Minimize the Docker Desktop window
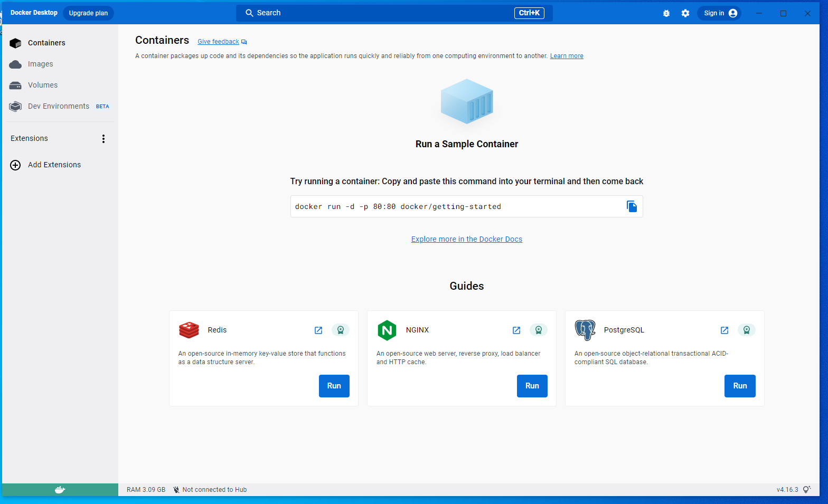This screenshot has width=828, height=504. 759,13
